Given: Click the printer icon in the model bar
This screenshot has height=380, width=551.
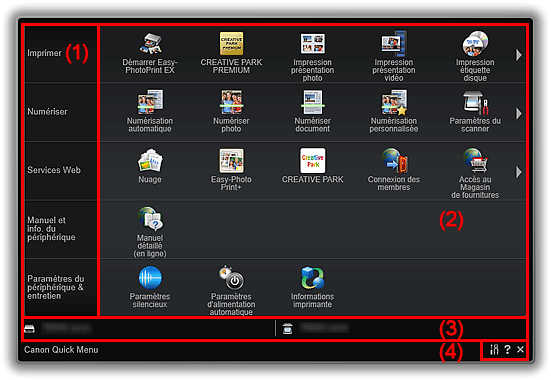Looking at the screenshot, I should pyautogui.click(x=30, y=329).
